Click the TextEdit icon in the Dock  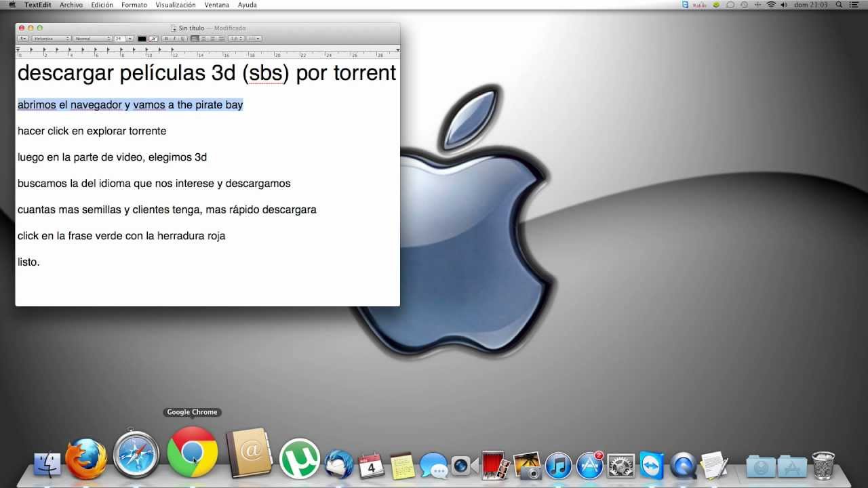pyautogui.click(x=714, y=465)
